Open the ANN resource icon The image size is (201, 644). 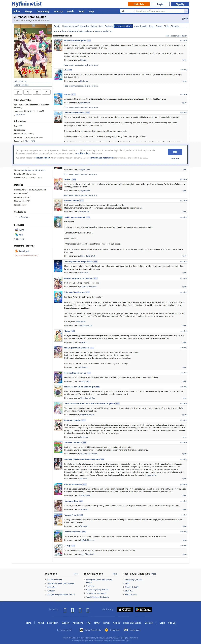[x=16, y=235]
